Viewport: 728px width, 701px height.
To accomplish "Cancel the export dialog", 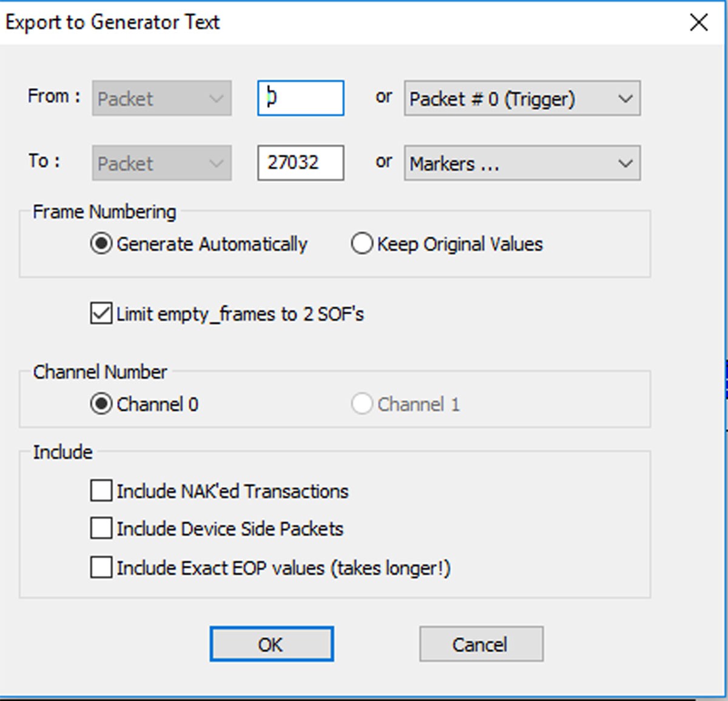I will tap(481, 644).
